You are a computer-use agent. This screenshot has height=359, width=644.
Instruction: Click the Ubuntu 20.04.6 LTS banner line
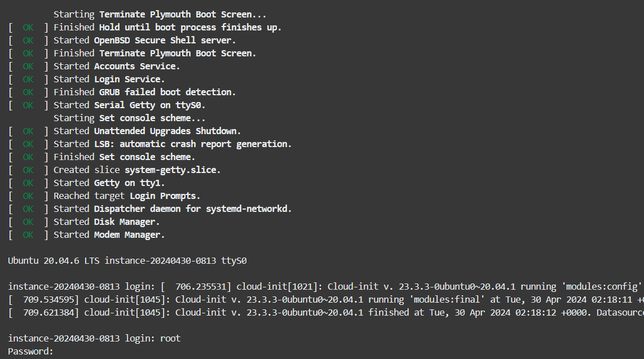[127, 261]
